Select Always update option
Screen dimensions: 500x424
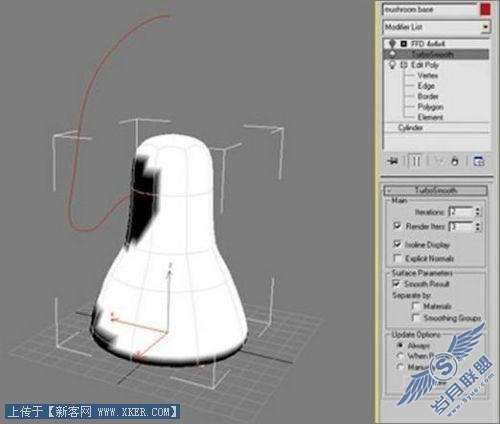pyautogui.click(x=401, y=345)
